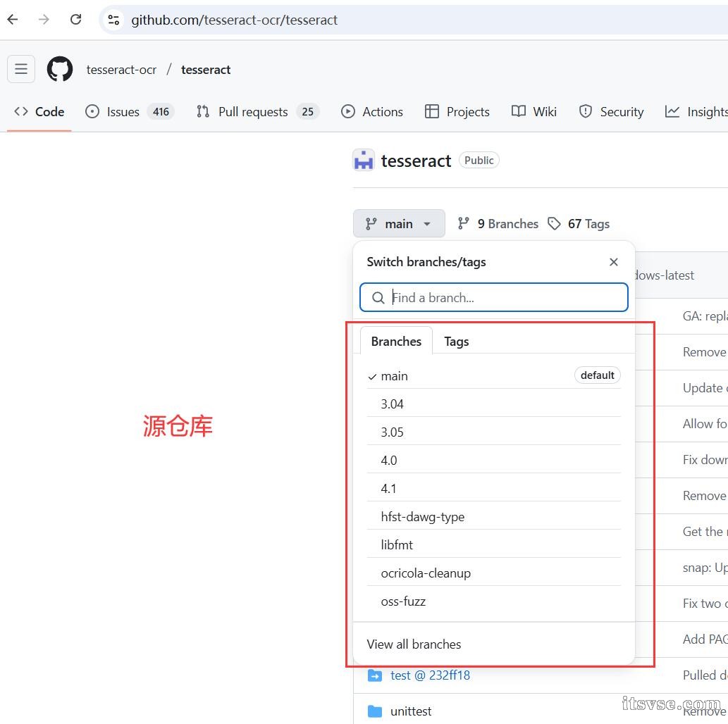Viewport: 728px width, 724px height.
Task: Open the 9 Branches link
Action: 498,224
